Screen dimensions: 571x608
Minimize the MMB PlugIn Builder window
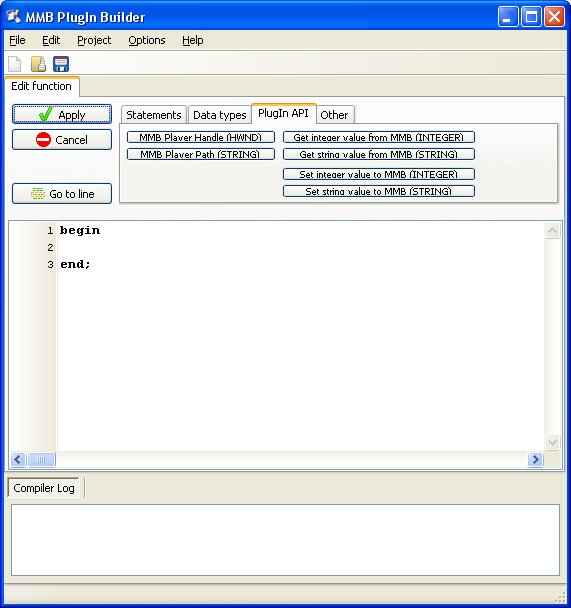(508, 17)
